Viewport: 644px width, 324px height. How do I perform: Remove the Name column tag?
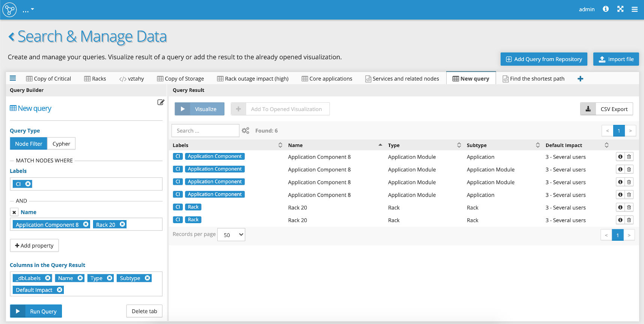tap(80, 278)
